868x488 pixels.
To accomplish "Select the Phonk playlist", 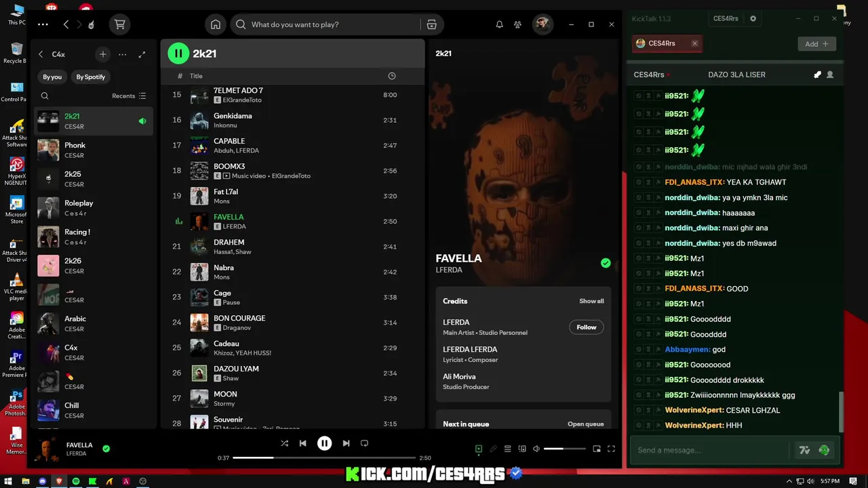I will point(94,150).
